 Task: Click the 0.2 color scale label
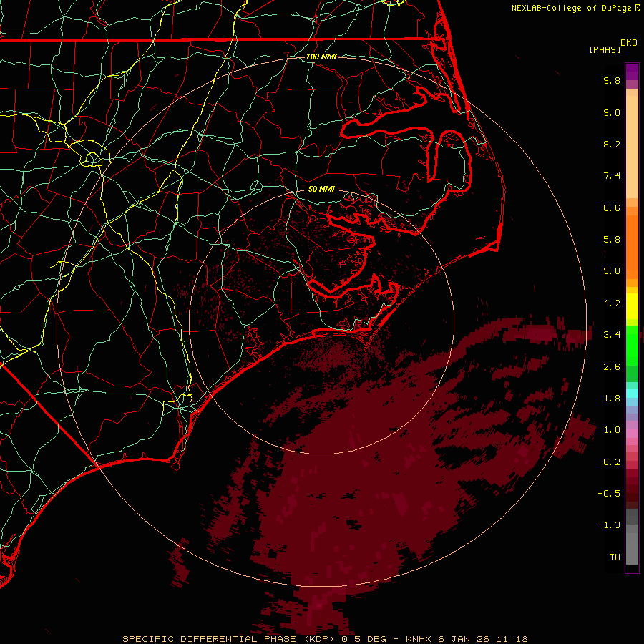coord(612,462)
